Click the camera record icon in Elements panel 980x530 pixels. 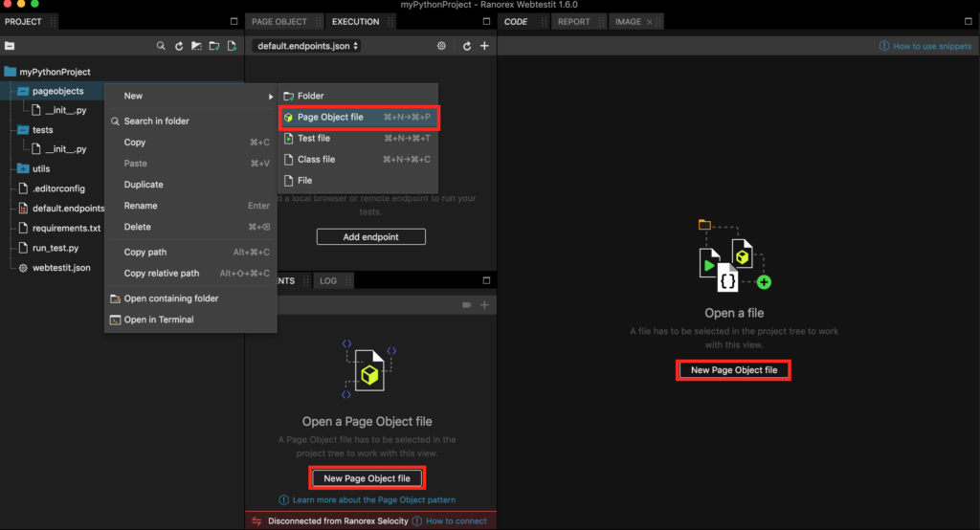pyautogui.click(x=466, y=305)
